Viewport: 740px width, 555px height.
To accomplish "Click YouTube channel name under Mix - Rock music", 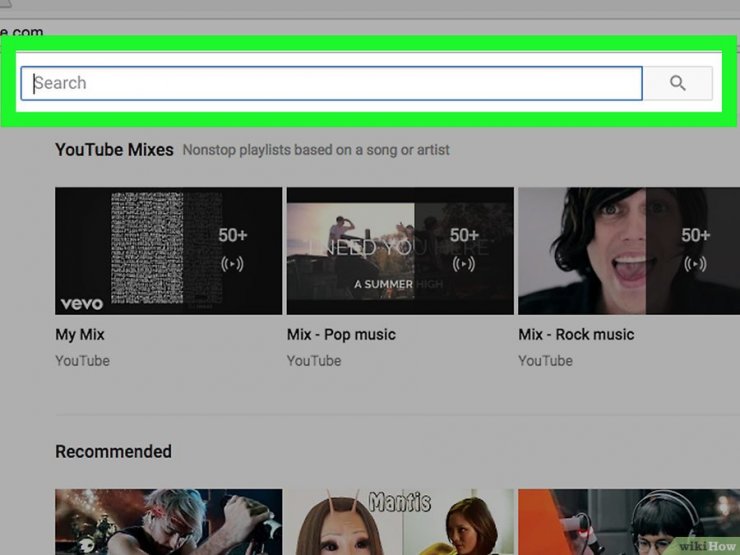I will (546, 361).
